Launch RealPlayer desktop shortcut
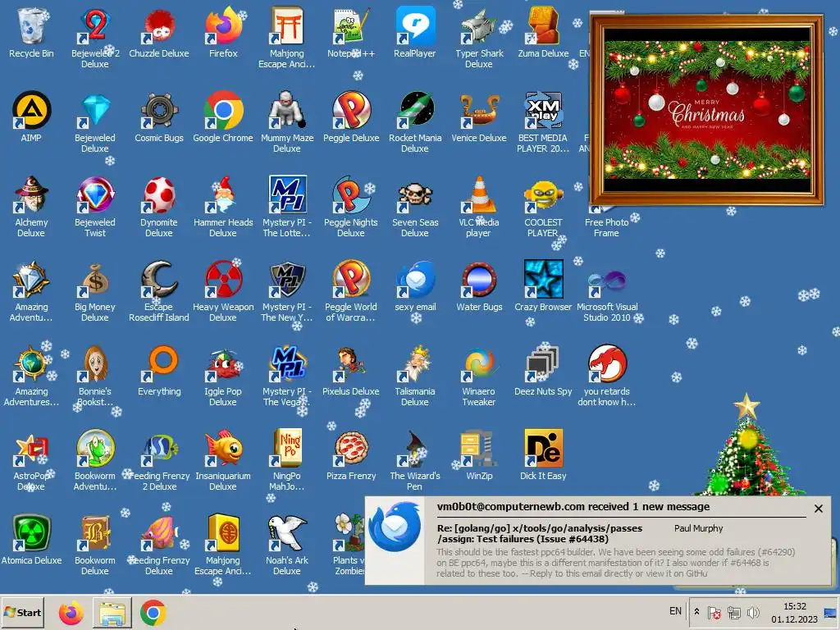Screen dimensions: 840x630 coord(414,32)
